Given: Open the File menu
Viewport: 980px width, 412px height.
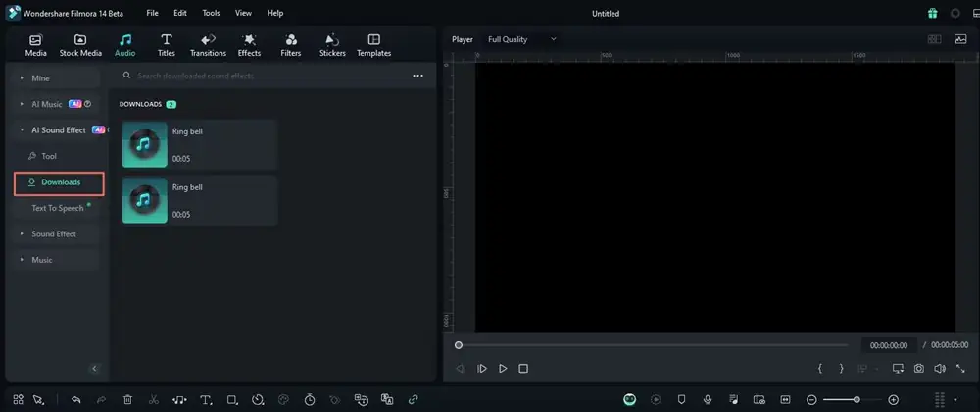Looking at the screenshot, I should coord(152,13).
